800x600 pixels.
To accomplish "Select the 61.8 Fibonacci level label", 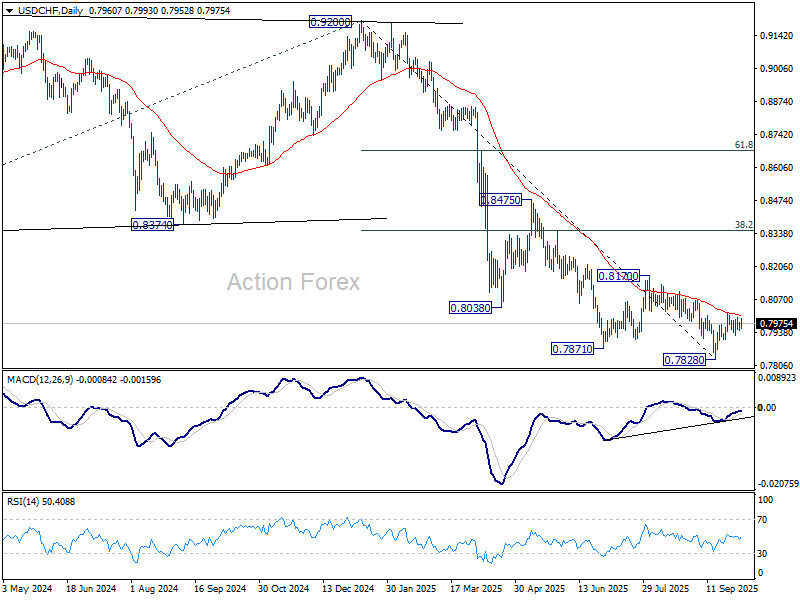I will 743,145.
